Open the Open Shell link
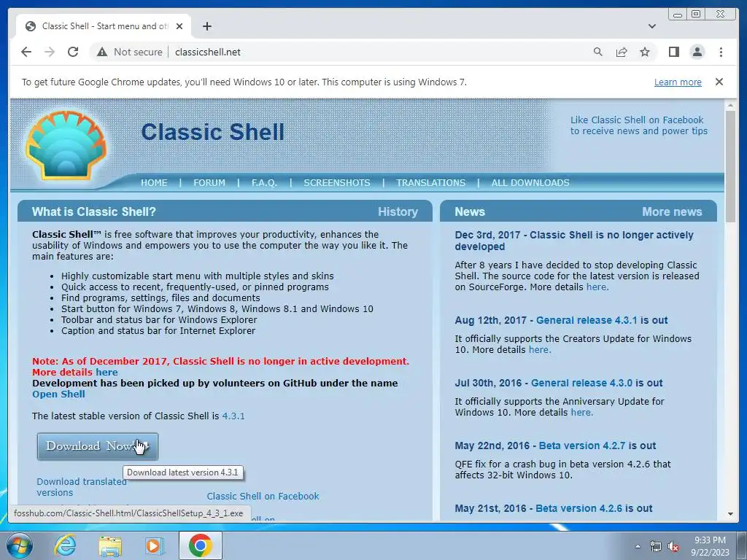Image resolution: width=747 pixels, height=560 pixels. coord(58,394)
